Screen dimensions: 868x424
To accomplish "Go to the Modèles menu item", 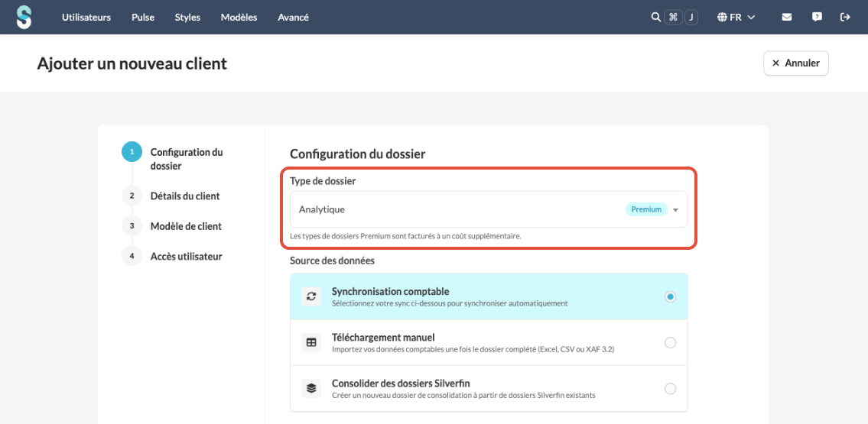I will pyautogui.click(x=239, y=17).
